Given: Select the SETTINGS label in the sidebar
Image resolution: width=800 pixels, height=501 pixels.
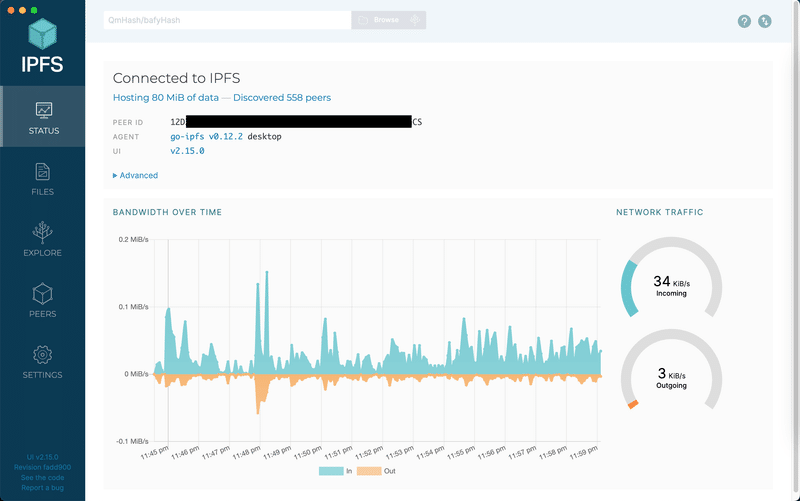Looking at the screenshot, I should click(x=42, y=375).
